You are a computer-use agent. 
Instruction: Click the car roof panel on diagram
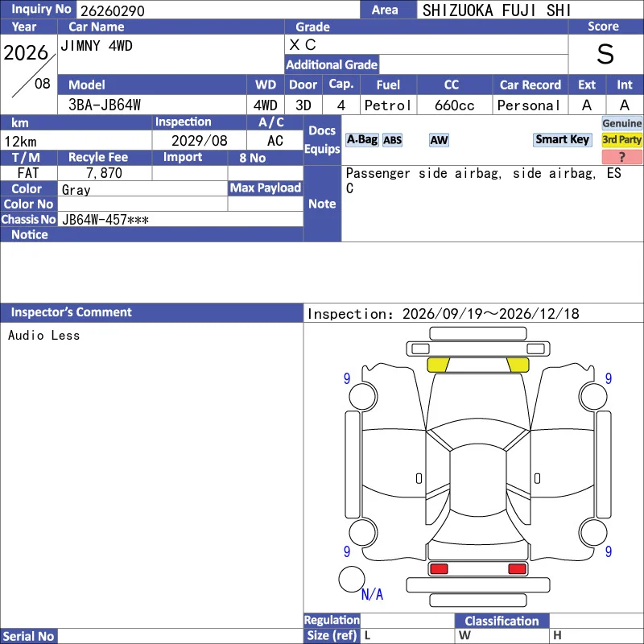[477, 483]
